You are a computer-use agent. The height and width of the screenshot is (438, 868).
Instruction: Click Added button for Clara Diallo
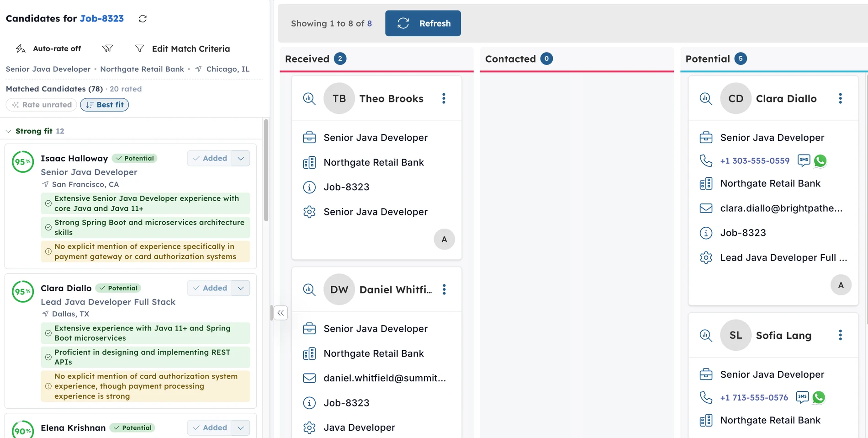pos(210,288)
